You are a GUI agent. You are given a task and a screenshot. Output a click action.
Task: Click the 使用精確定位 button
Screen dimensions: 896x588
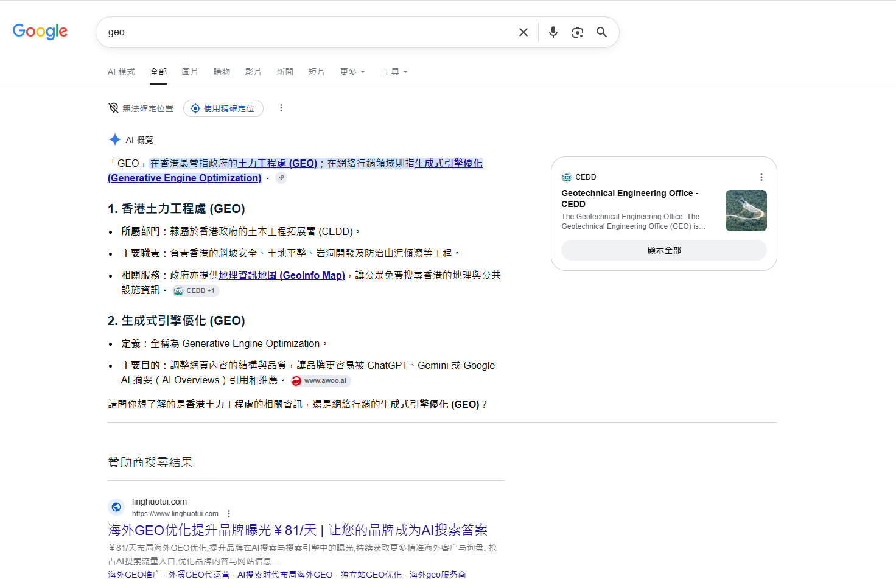click(x=223, y=108)
